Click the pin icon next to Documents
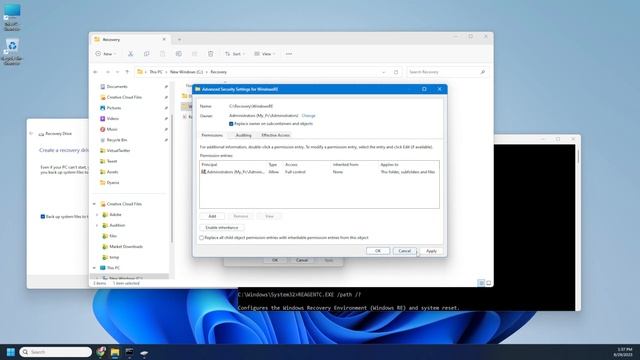Image resolution: width=640 pixels, height=360 pixels. click(x=166, y=87)
